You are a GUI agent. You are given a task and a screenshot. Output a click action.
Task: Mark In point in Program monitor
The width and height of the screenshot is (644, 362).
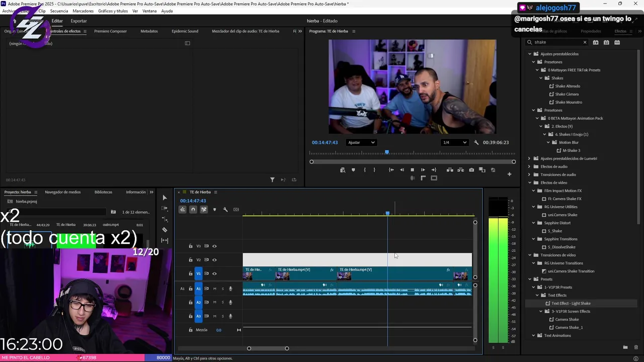365,170
